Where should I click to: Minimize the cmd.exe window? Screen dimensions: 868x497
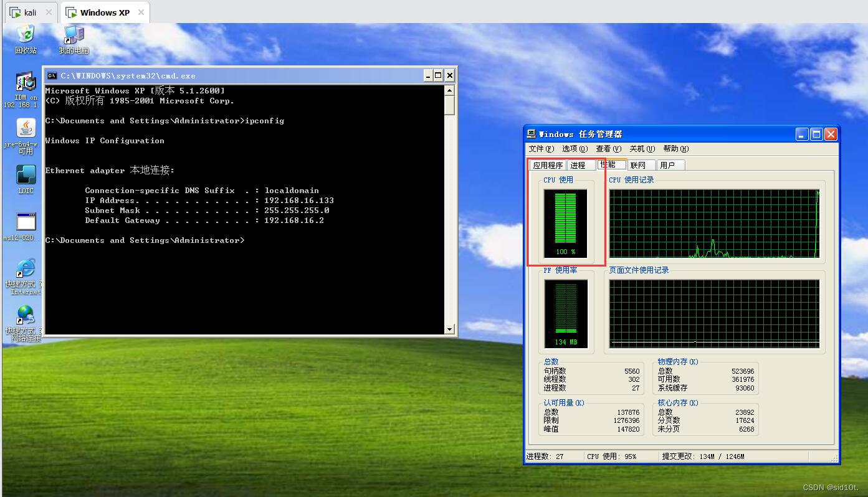[428, 75]
